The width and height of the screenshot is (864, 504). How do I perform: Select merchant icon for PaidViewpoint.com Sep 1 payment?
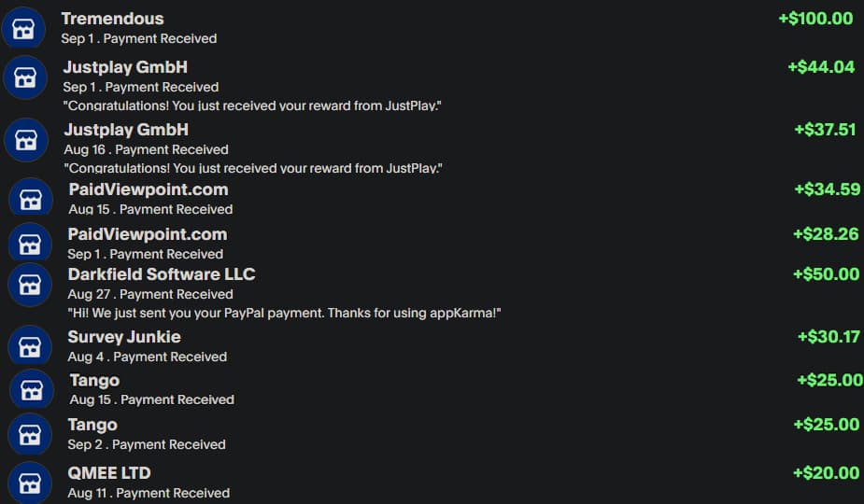[x=30, y=245]
